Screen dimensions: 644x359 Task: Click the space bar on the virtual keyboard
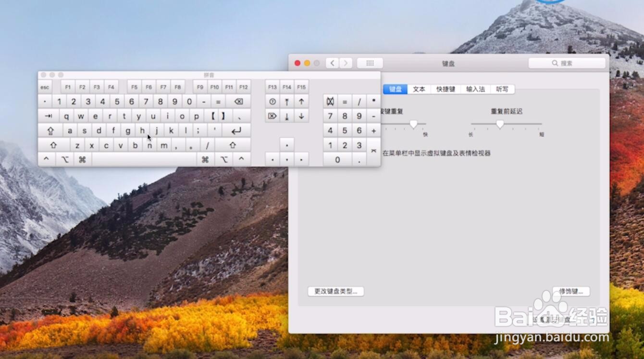coord(144,159)
